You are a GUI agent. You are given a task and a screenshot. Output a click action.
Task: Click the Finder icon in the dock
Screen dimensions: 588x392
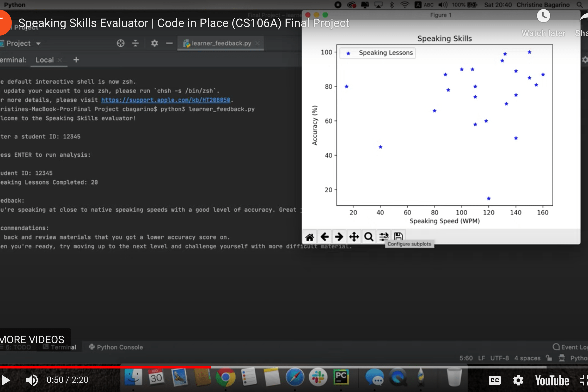pos(133,377)
